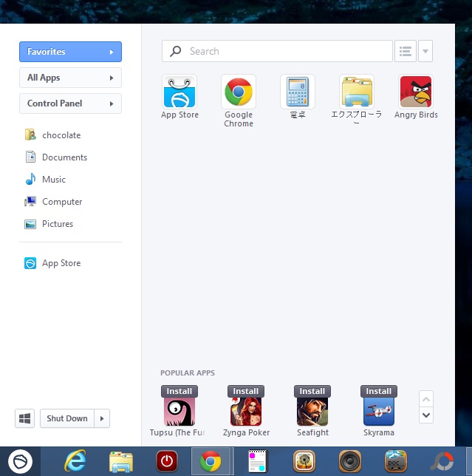Switch to Chrome in the taskbar
This screenshot has width=472, height=476.
(x=211, y=461)
